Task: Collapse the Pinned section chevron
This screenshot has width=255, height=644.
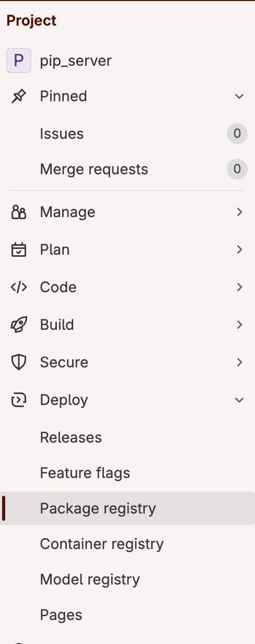Action: tap(239, 96)
